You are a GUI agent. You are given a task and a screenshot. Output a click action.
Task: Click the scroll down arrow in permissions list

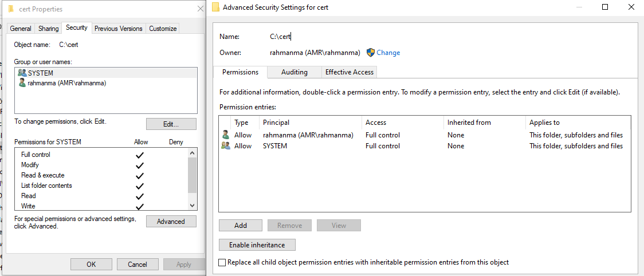192,205
